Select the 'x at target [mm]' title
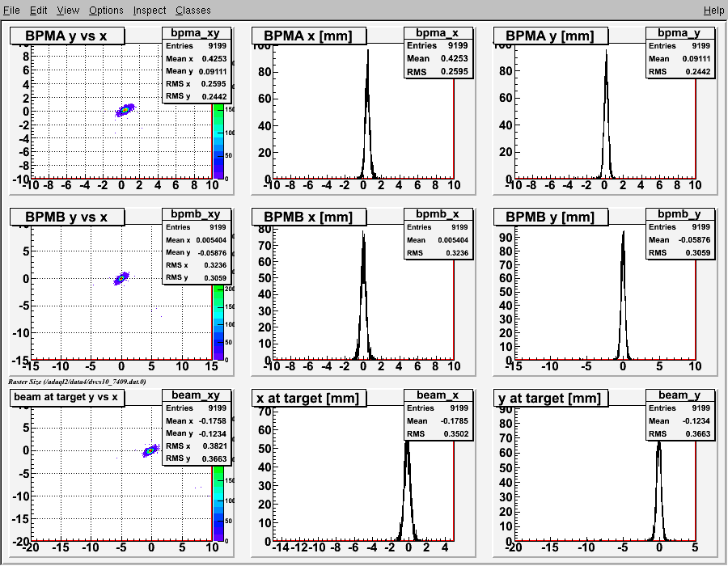Image resolution: width=728 pixels, height=566 pixels. [308, 398]
